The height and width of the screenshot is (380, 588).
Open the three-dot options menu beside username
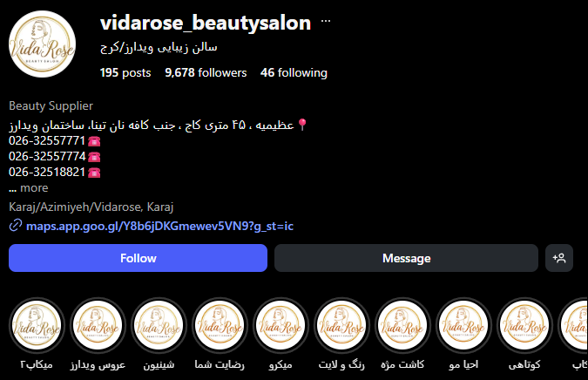coord(326,22)
